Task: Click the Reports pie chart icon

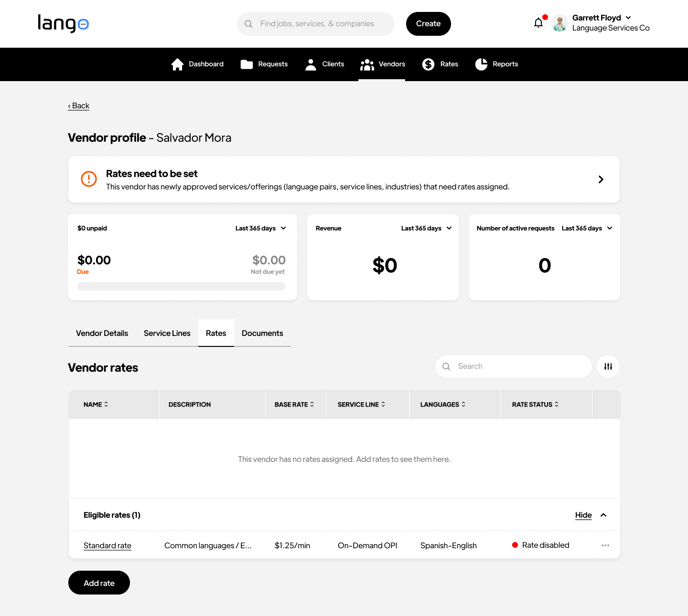Action: (481, 64)
